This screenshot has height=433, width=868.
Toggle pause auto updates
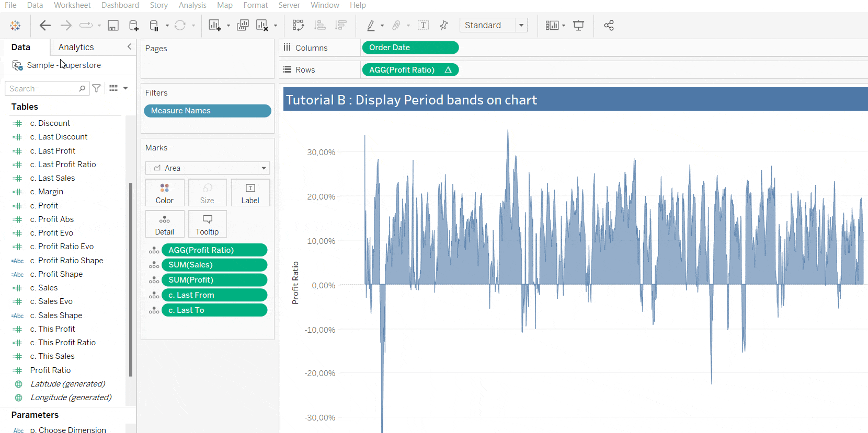(154, 26)
